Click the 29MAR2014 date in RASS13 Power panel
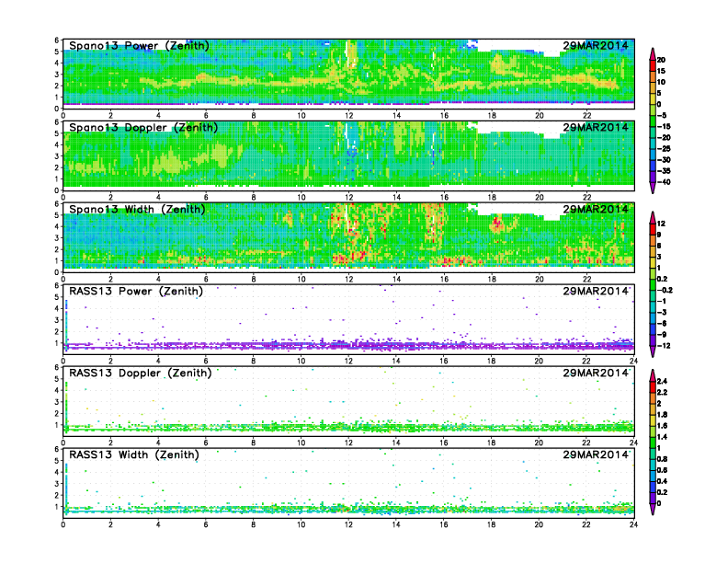728x563 pixels. pos(596,292)
